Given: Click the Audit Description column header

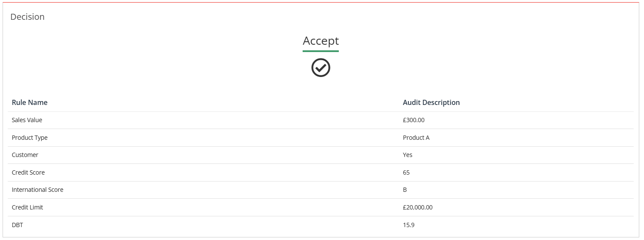Looking at the screenshot, I should (431, 102).
